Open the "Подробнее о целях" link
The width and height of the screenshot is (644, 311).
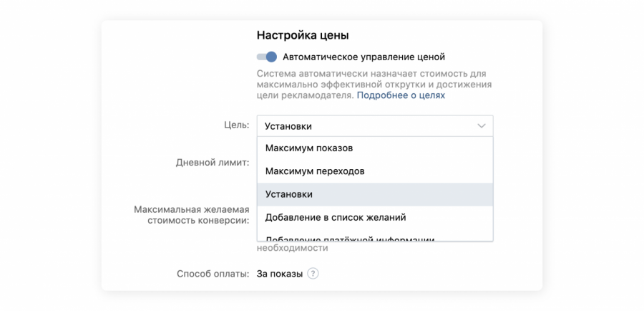click(x=401, y=95)
